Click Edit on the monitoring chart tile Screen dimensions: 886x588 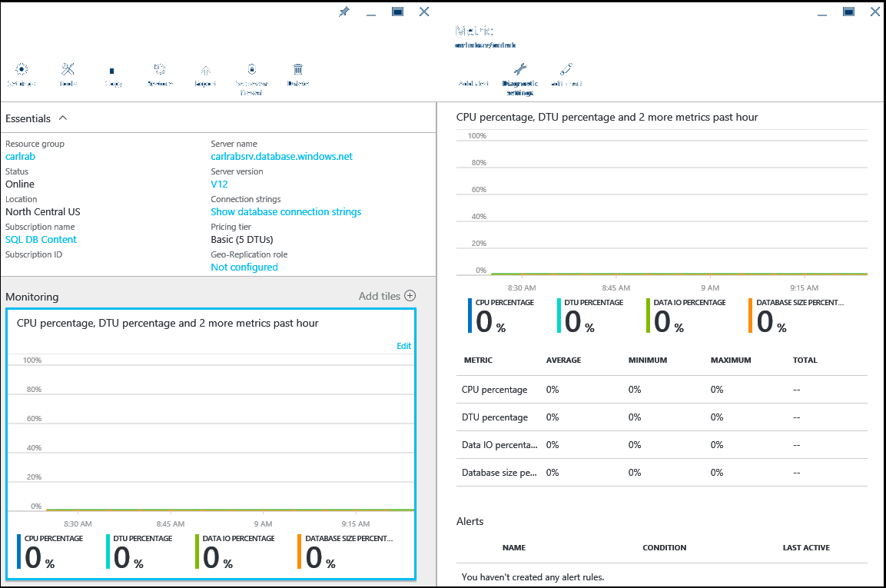point(403,346)
